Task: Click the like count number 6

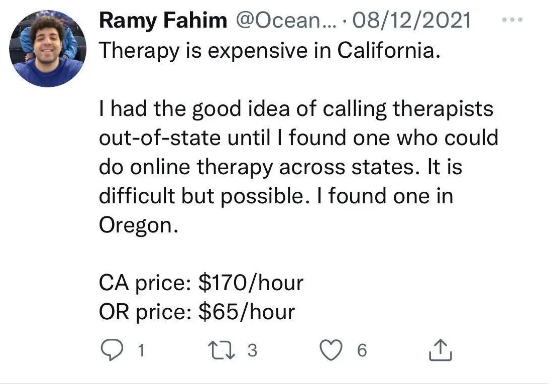Action: pyautogui.click(x=362, y=350)
